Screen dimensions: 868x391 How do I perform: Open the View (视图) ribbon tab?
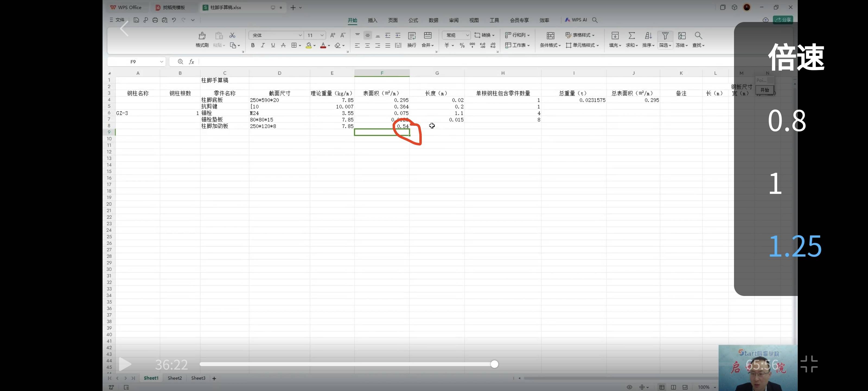[x=474, y=20]
